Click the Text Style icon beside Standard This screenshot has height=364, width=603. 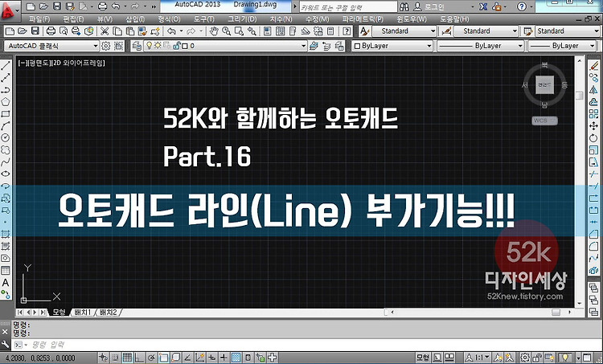click(364, 31)
